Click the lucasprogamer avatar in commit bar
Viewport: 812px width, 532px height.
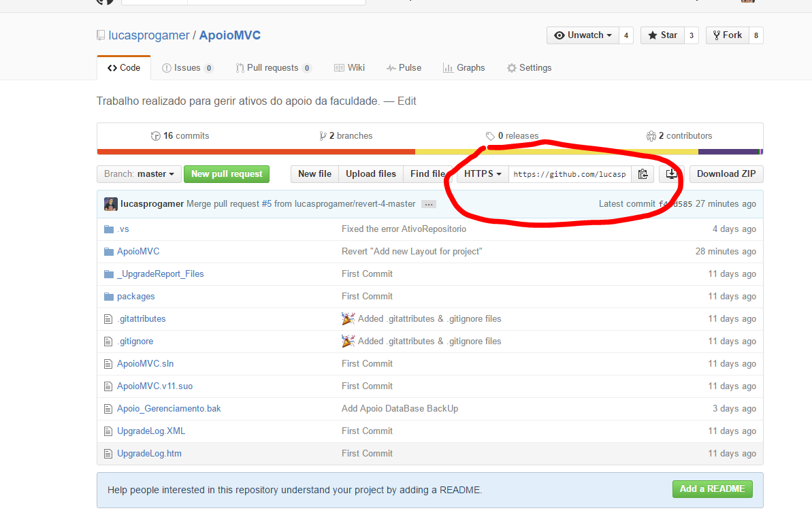coord(110,204)
